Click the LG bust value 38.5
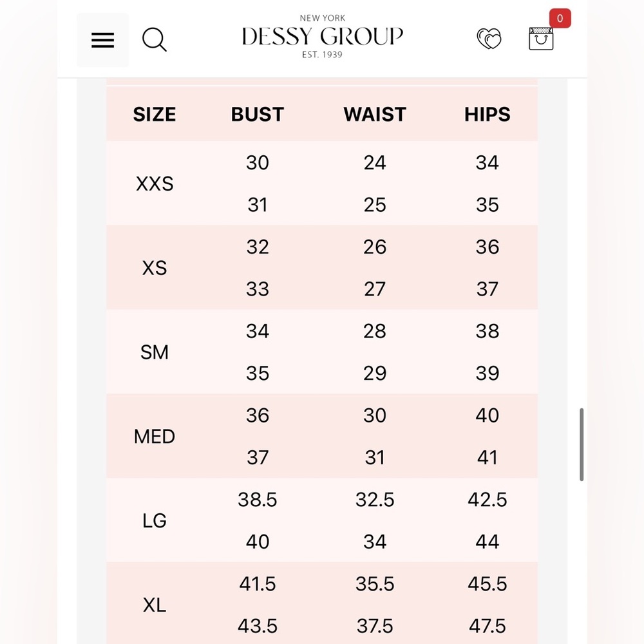 click(x=258, y=500)
